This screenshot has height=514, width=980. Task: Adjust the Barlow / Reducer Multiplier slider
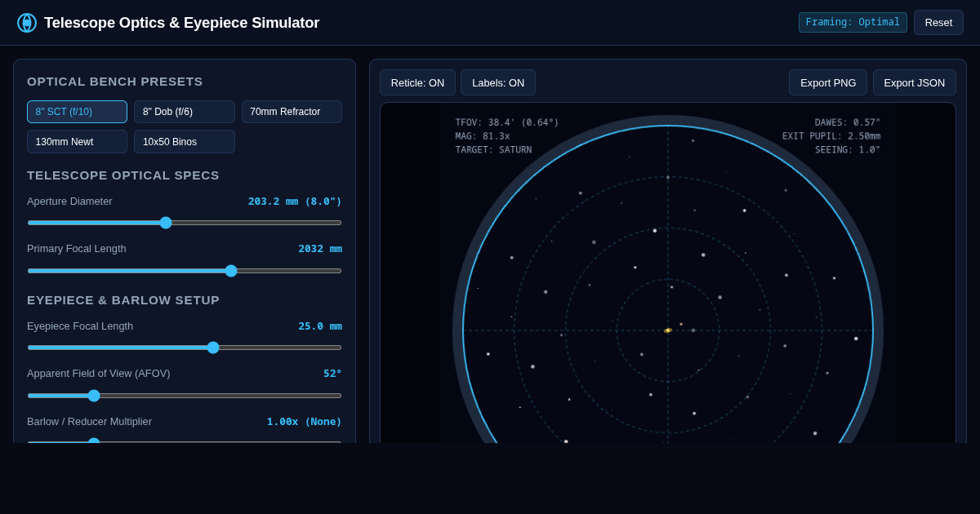pos(185,441)
